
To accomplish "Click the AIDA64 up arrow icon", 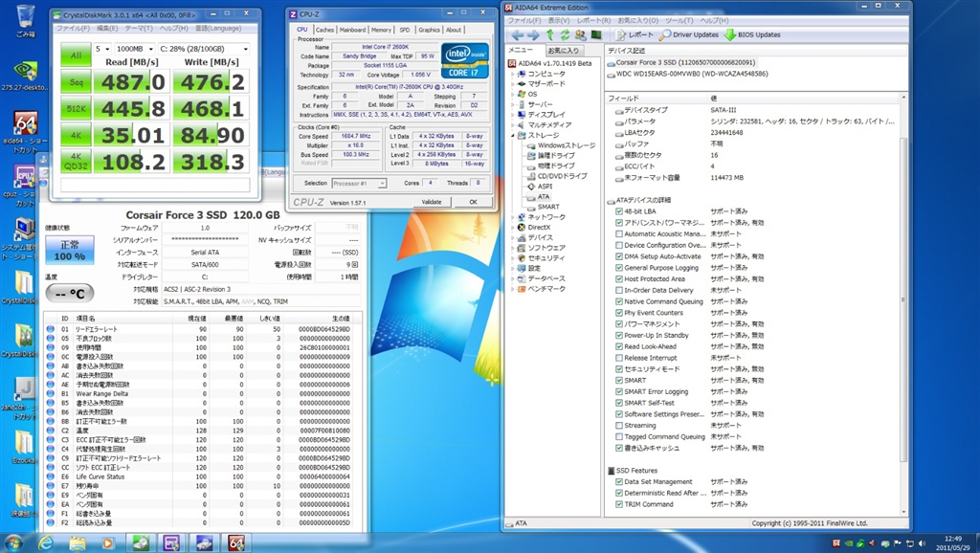I will (x=550, y=34).
